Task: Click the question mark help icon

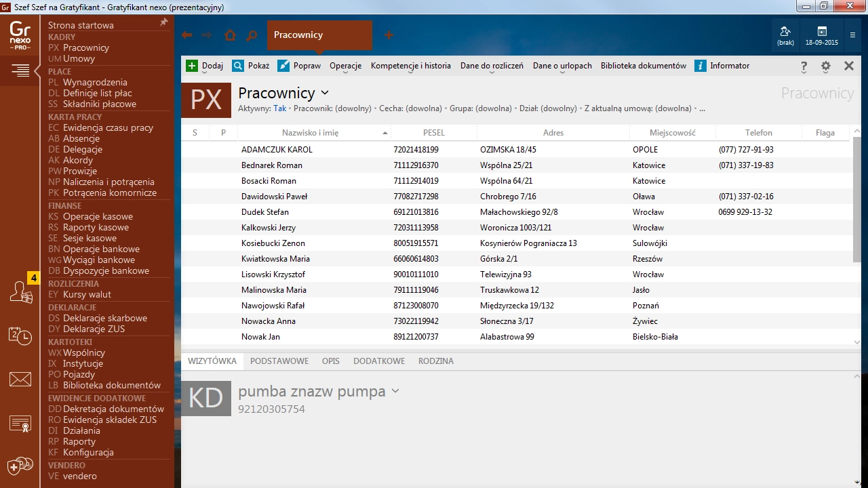Action: [804, 66]
